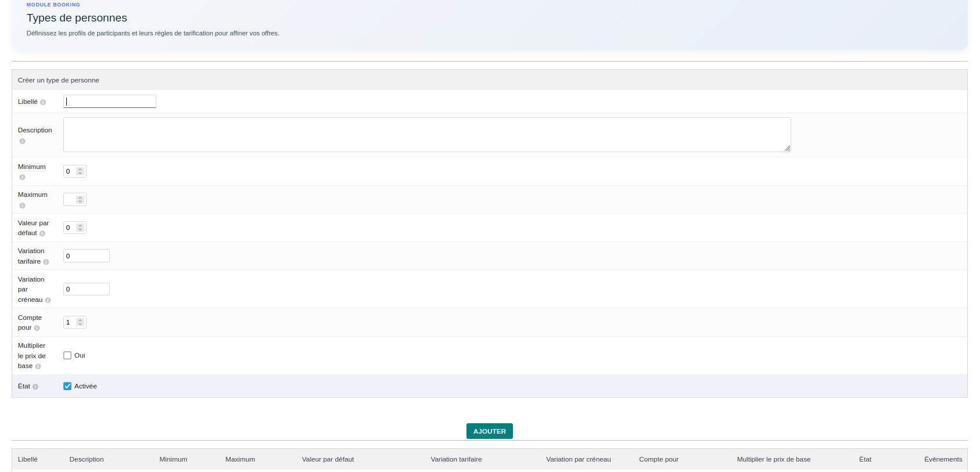The image size is (980, 472).
Task: Click the Compte pour spinner arrows
Action: click(80, 322)
